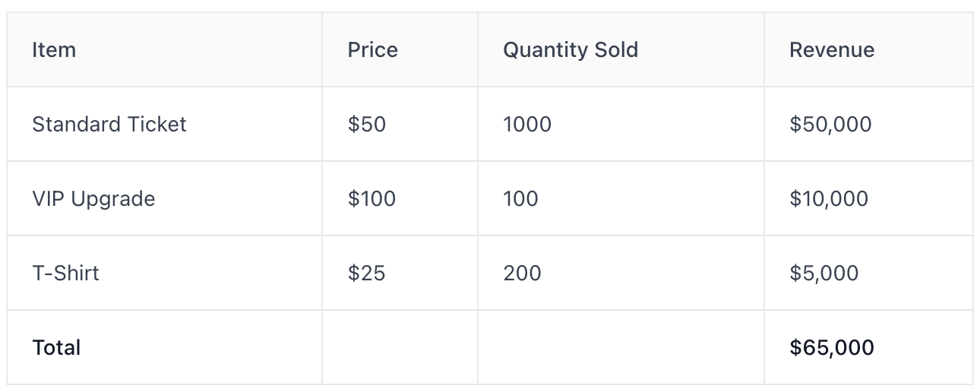Click the VIP Upgrade cell
This screenshot has width=980, height=392.
pyautogui.click(x=93, y=198)
